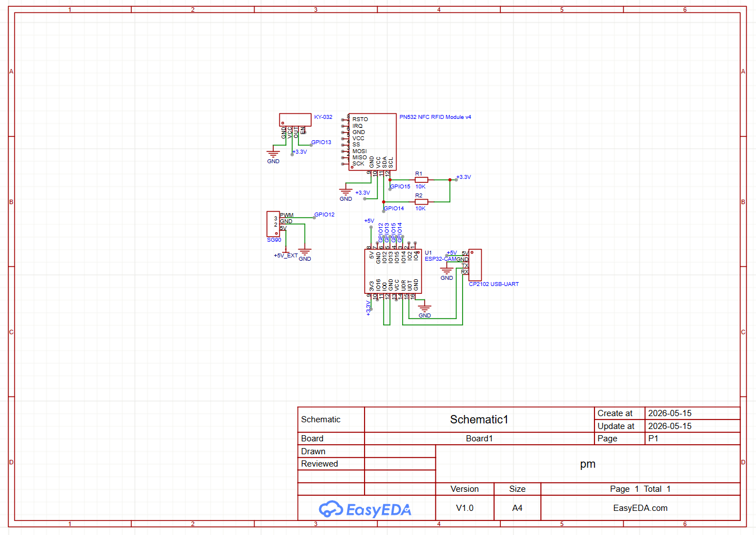The height and width of the screenshot is (535, 756).
Task: Click the CP2102 USB-UART label
Action: [494, 284]
